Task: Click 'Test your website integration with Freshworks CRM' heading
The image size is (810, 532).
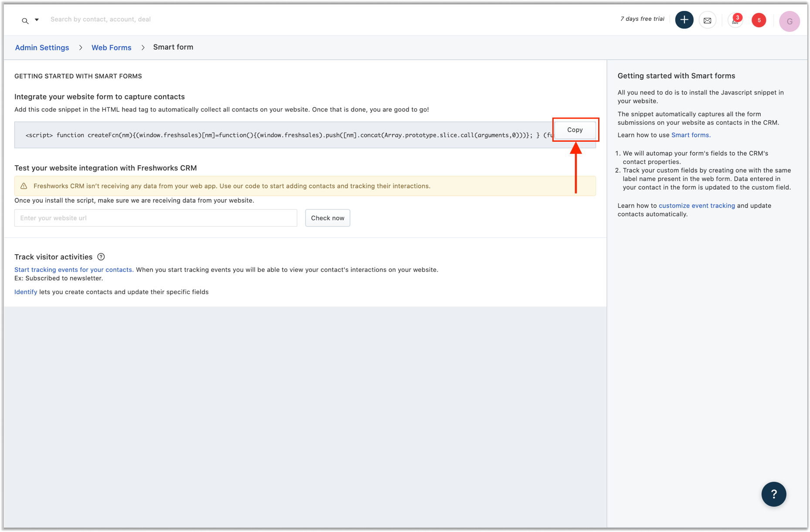Action: pyautogui.click(x=106, y=168)
